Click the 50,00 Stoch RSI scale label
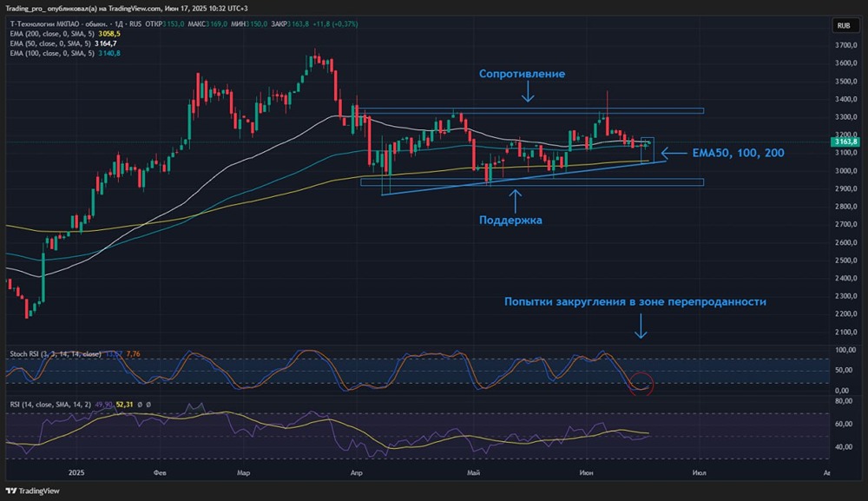The height and width of the screenshot is (501, 868). [x=845, y=371]
